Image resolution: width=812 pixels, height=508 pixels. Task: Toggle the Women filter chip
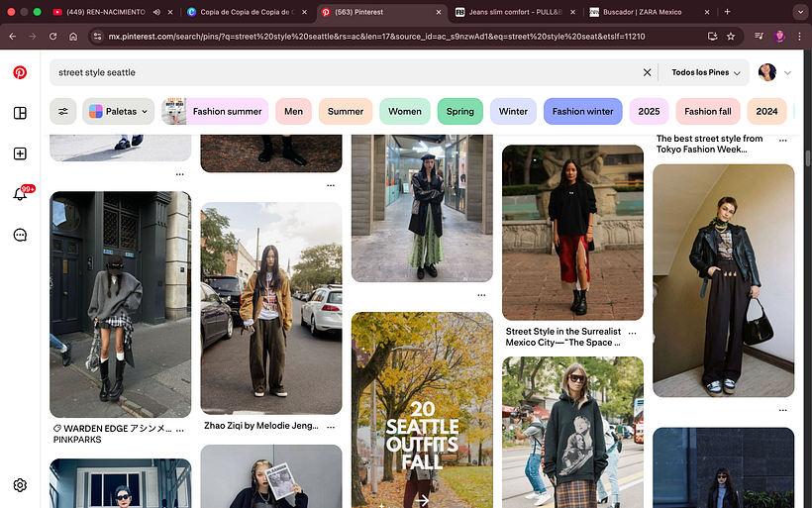tap(404, 112)
